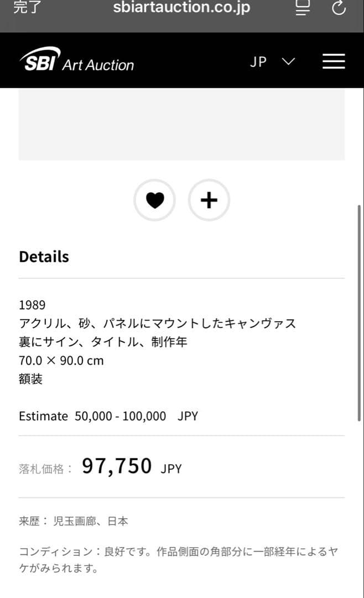Viewport: 364px width, 598px height.
Task: Reload the page with the refresh icon
Action: [x=339, y=8]
